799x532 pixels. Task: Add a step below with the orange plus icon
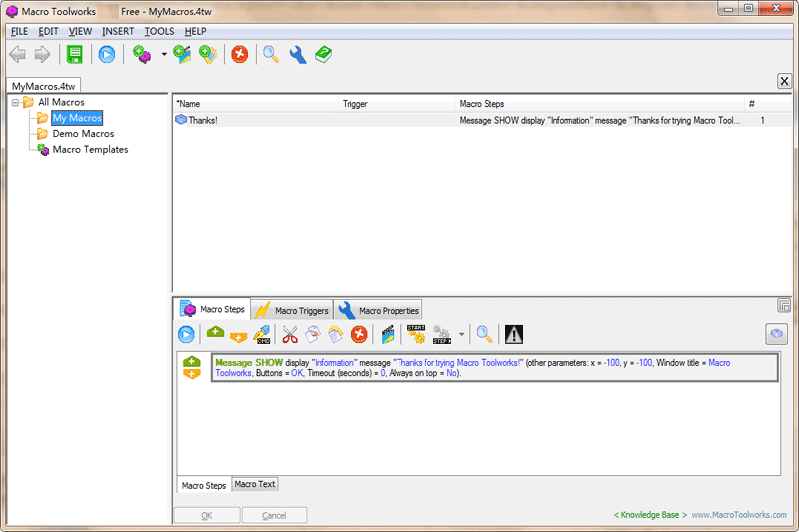tap(238, 337)
